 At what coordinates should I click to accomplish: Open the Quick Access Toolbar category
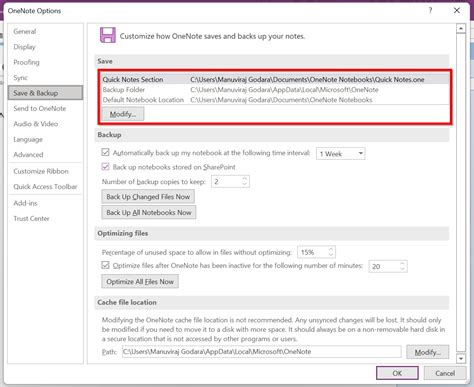(x=45, y=186)
